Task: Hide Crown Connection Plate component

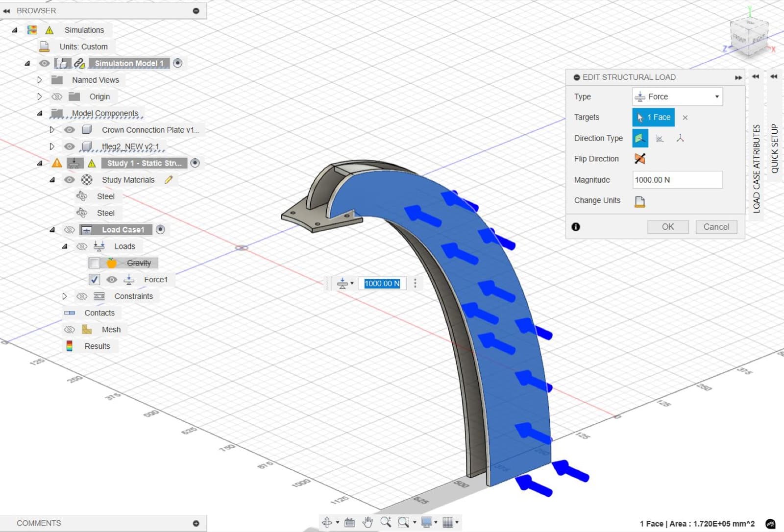Action: tap(70, 130)
